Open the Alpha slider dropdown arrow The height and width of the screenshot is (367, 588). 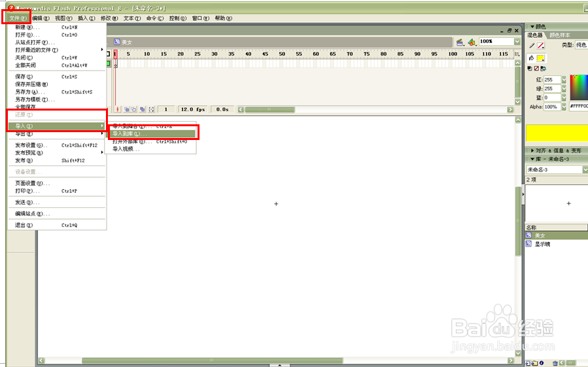pyautogui.click(x=564, y=107)
